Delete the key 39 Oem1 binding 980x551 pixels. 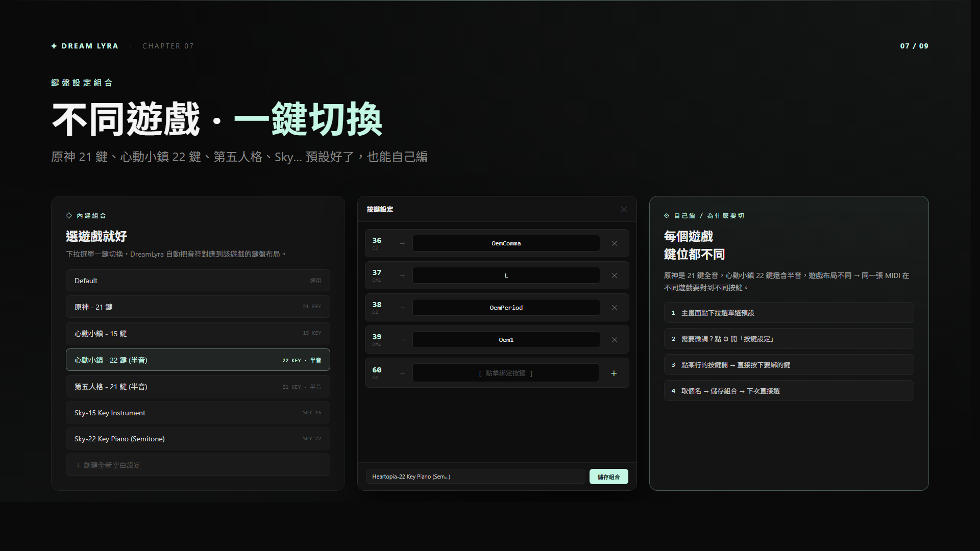point(615,340)
